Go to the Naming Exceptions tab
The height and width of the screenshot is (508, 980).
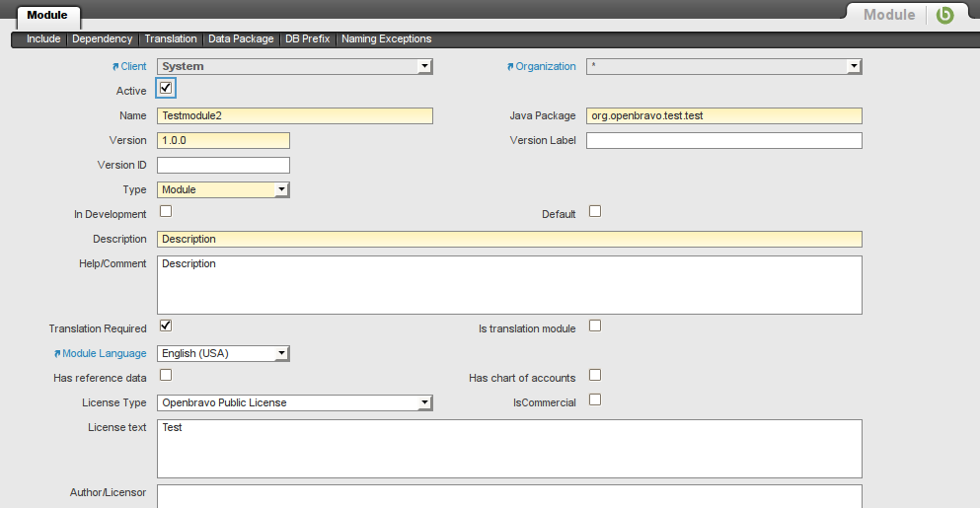point(386,39)
